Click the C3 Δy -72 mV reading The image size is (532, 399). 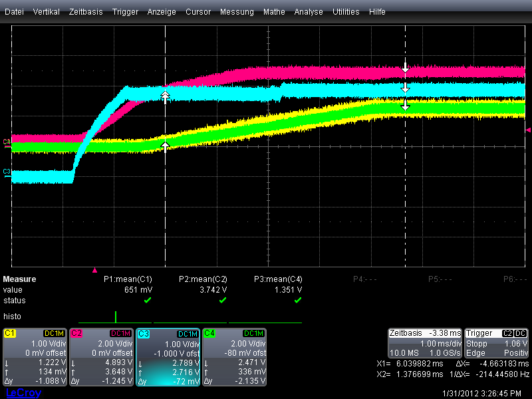186,382
